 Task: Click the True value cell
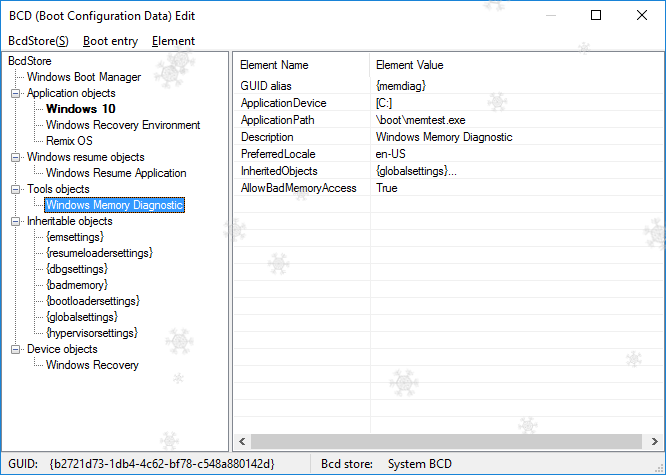point(387,188)
